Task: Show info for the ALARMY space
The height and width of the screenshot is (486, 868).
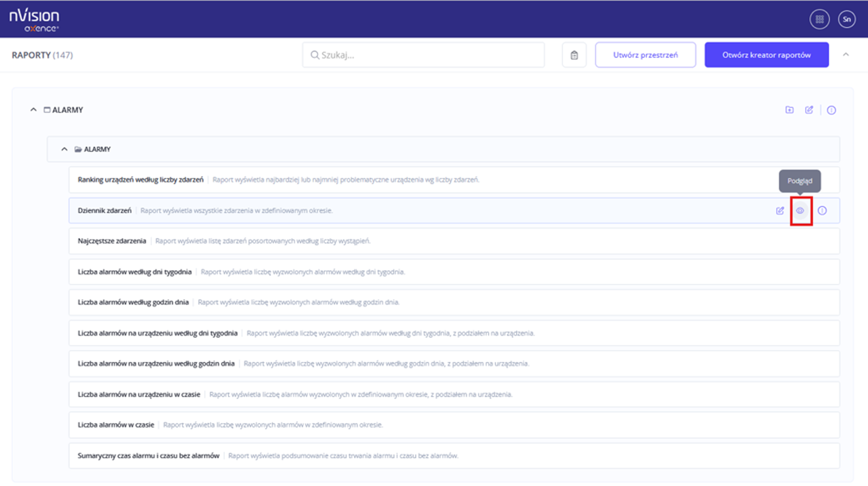Action: coord(831,110)
